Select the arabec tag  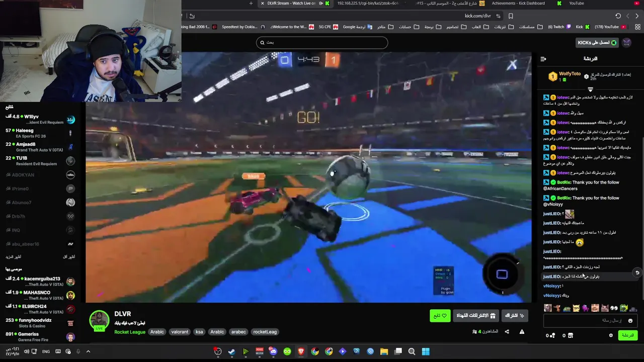[x=238, y=332]
